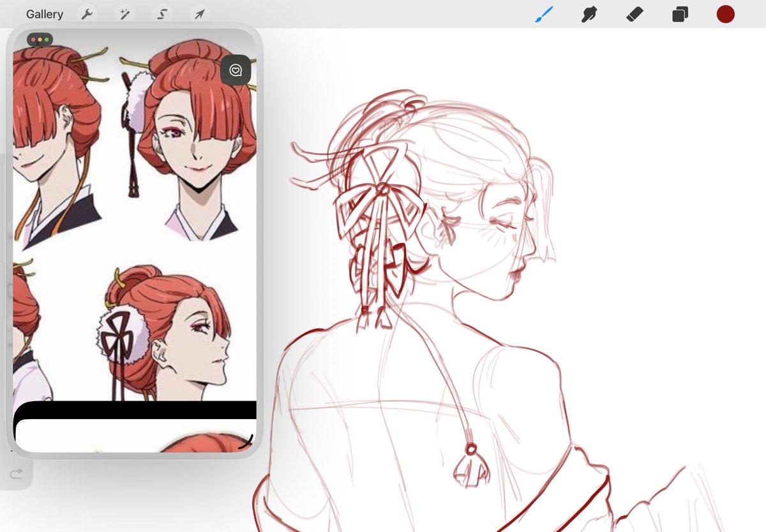Select the Smudge tool
The width and height of the screenshot is (766, 532).
coord(589,14)
